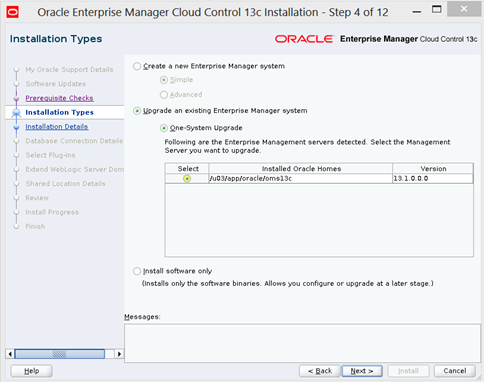Image resolution: width=484 pixels, height=382 pixels.
Task: Click sidebar scrollbar left arrow
Action: tap(10, 354)
